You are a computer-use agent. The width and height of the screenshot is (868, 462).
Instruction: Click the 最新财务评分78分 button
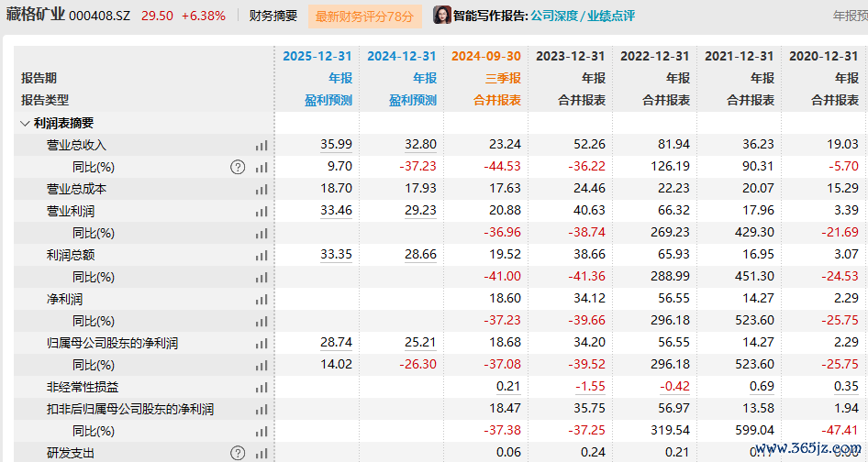click(x=364, y=16)
